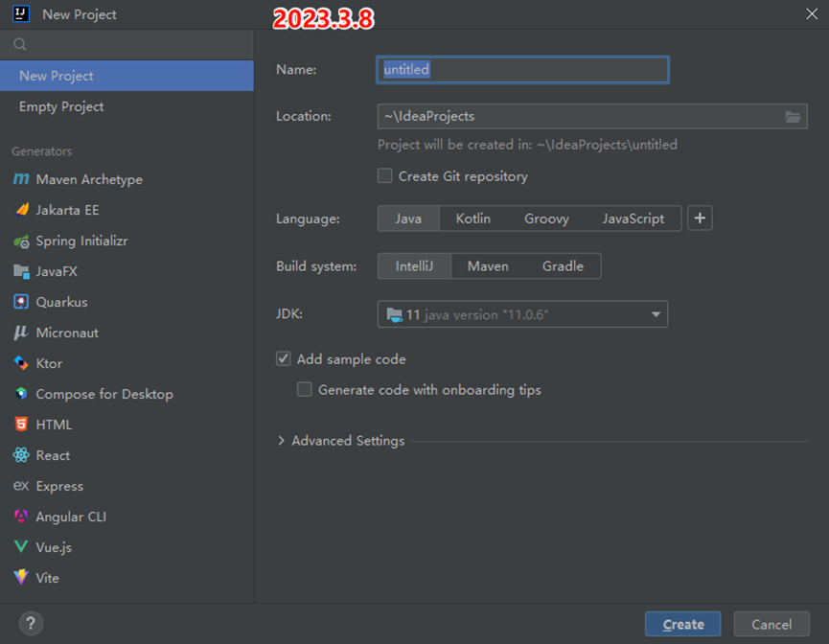
Task: Select the Vite list entry
Action: tap(127, 578)
